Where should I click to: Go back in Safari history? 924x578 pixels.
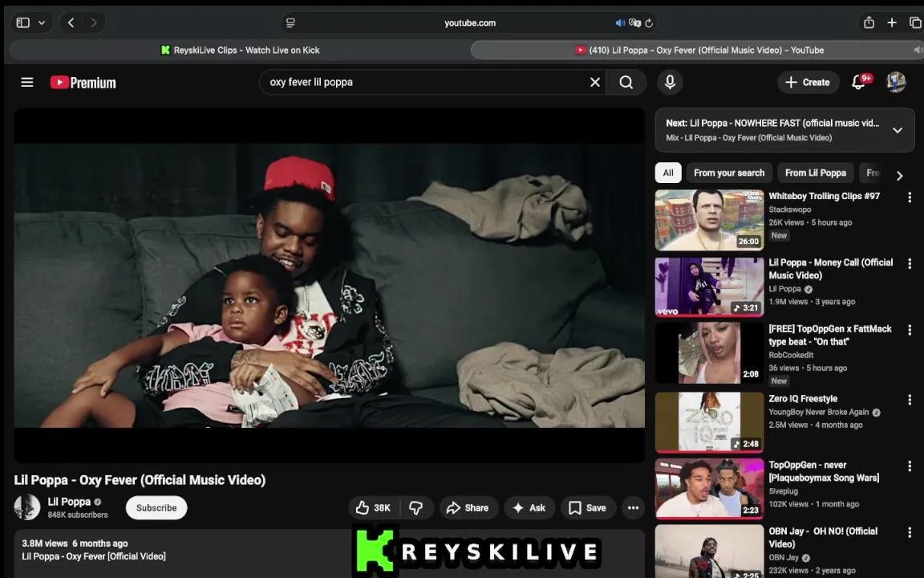click(x=71, y=22)
